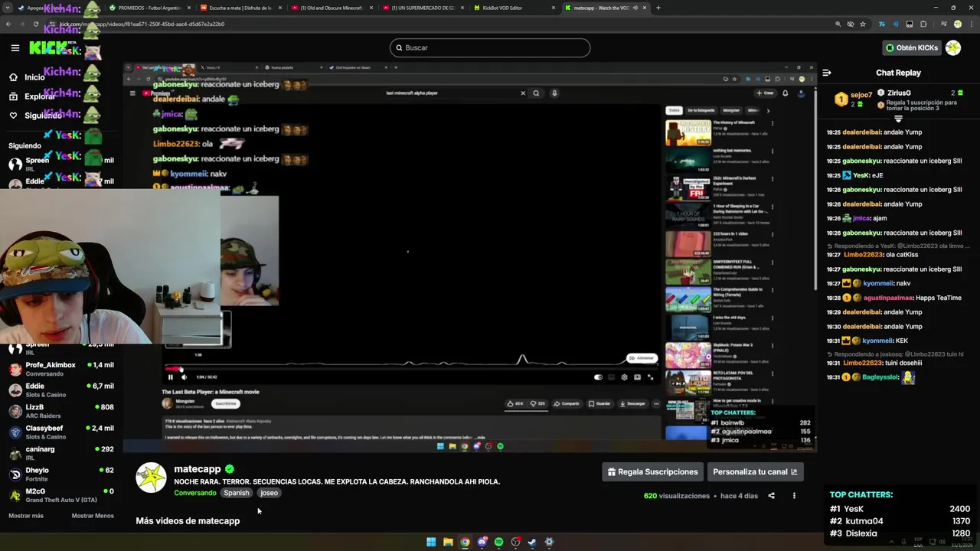Switch to Old and Obscure Minecraft tab

(332, 8)
